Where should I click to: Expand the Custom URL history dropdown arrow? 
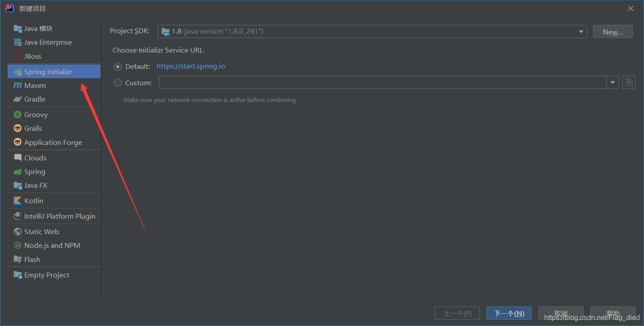[x=613, y=83]
